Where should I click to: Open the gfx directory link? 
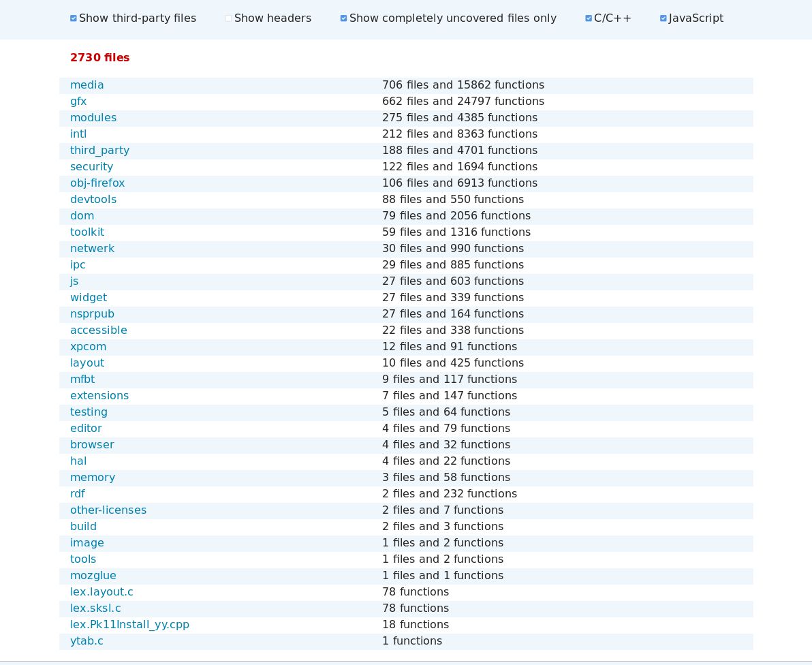click(x=78, y=102)
